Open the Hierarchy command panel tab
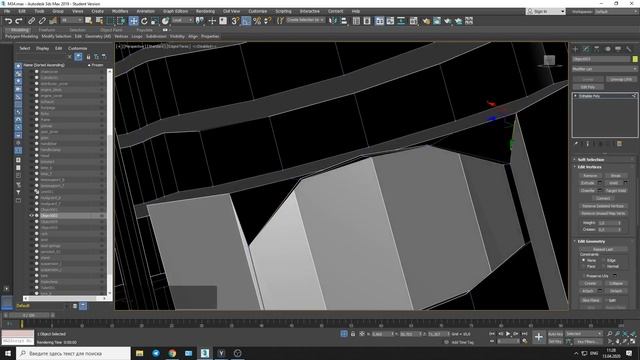640x360 pixels. (597, 49)
